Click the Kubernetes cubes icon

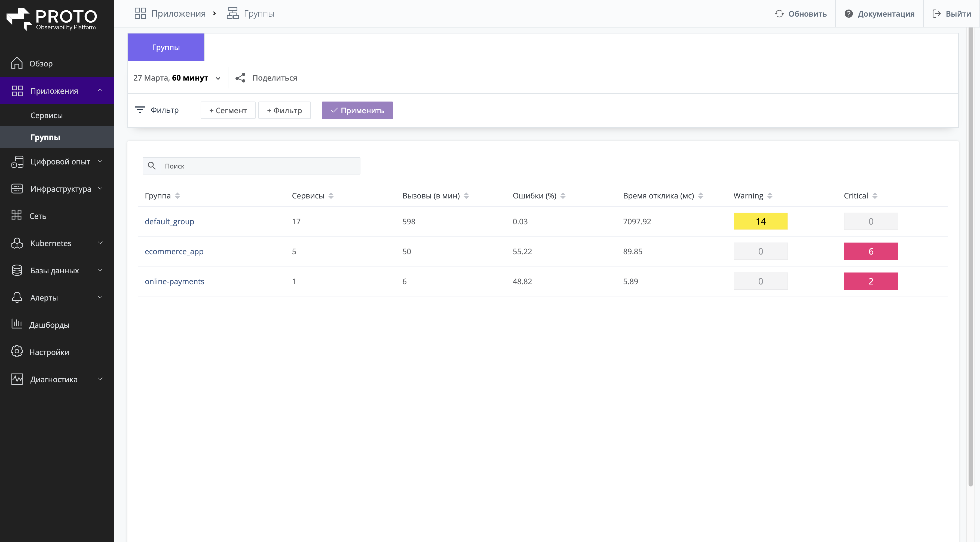(17, 243)
